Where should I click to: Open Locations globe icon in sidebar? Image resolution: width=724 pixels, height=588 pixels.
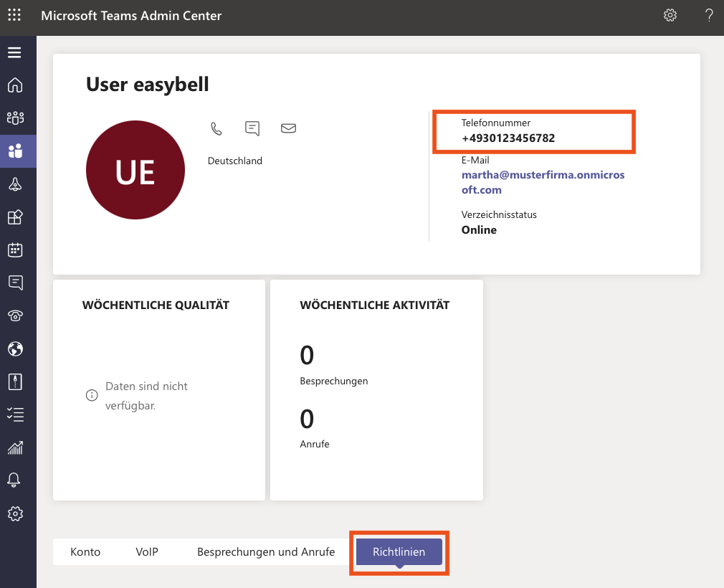15,348
